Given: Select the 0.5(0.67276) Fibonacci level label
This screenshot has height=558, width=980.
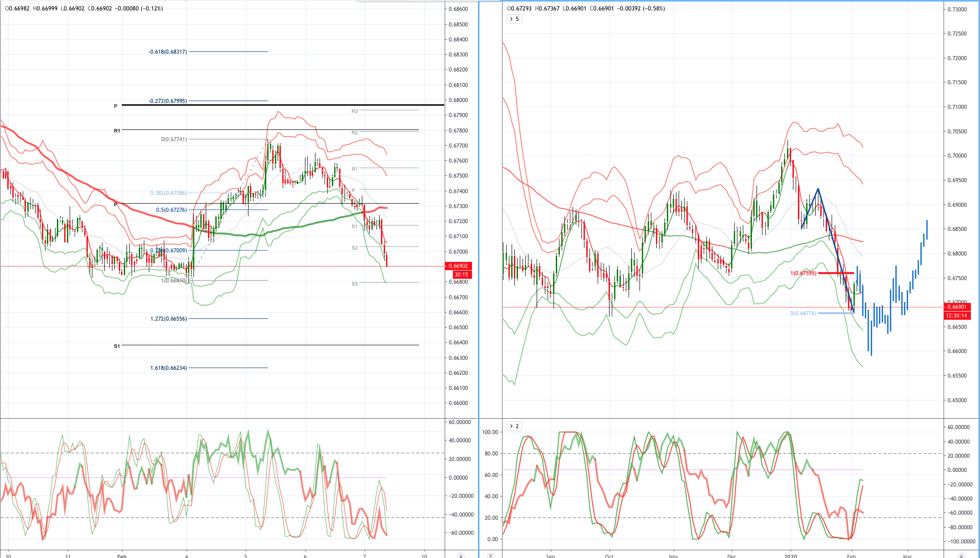Looking at the screenshot, I should (x=171, y=210).
